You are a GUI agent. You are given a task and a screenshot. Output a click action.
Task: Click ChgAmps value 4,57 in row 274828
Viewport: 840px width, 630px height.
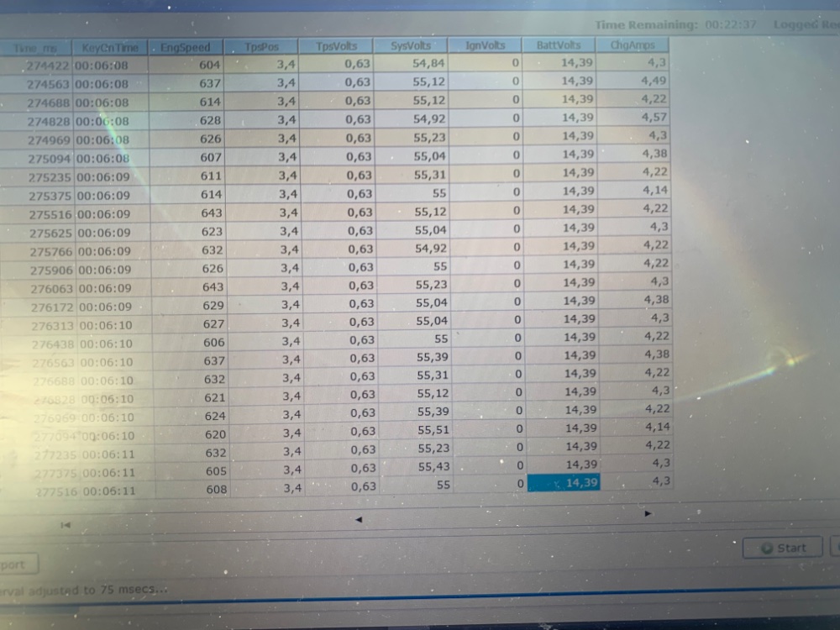tap(633, 117)
